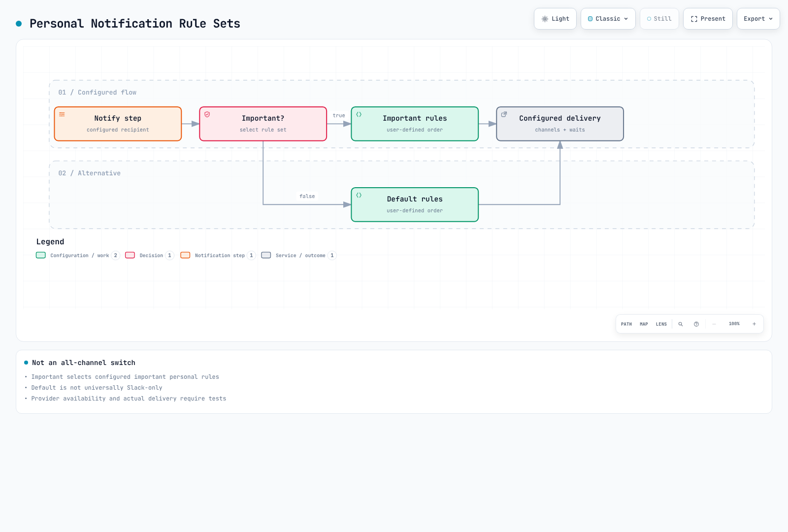The image size is (788, 532).
Task: Click the Configuration / work legend label
Action: click(80, 256)
